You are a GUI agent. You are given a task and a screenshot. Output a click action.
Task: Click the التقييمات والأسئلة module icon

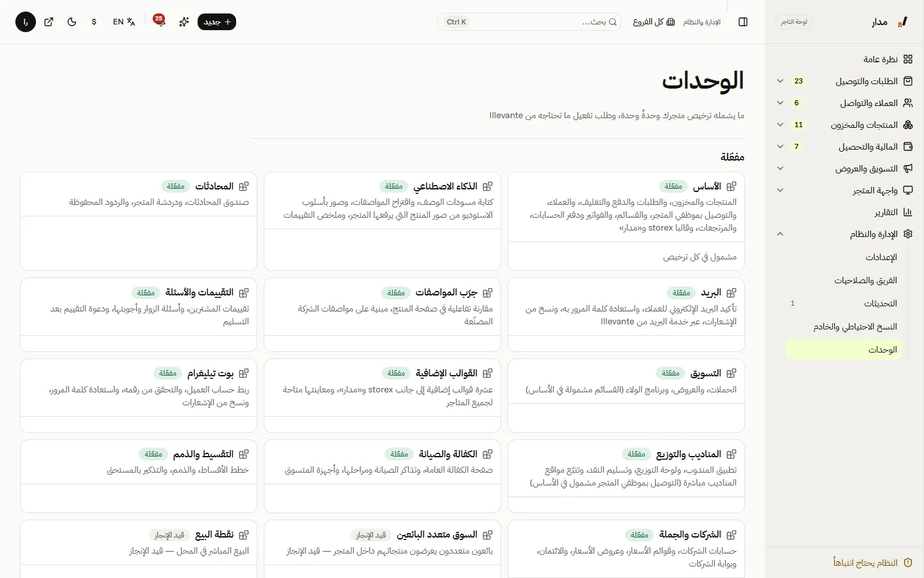(244, 293)
